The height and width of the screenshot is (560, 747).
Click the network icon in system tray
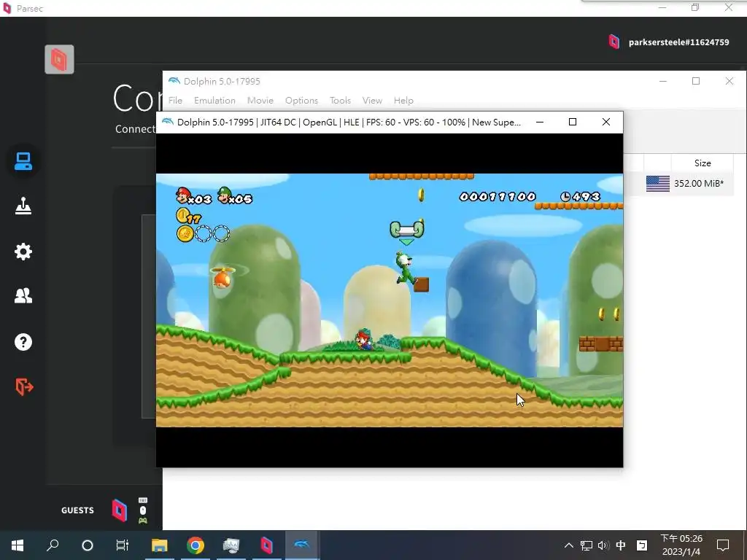coord(586,545)
